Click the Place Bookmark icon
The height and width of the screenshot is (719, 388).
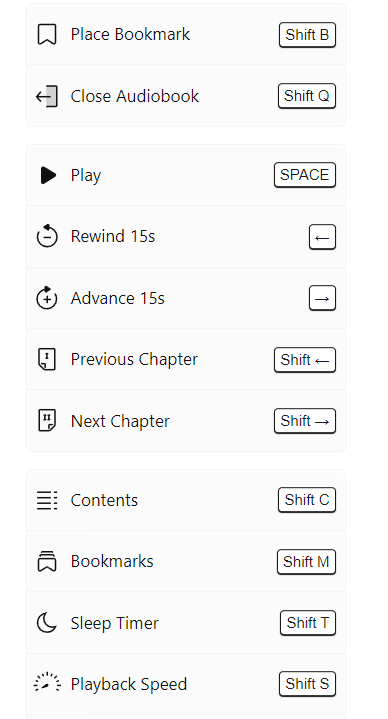[x=47, y=35]
